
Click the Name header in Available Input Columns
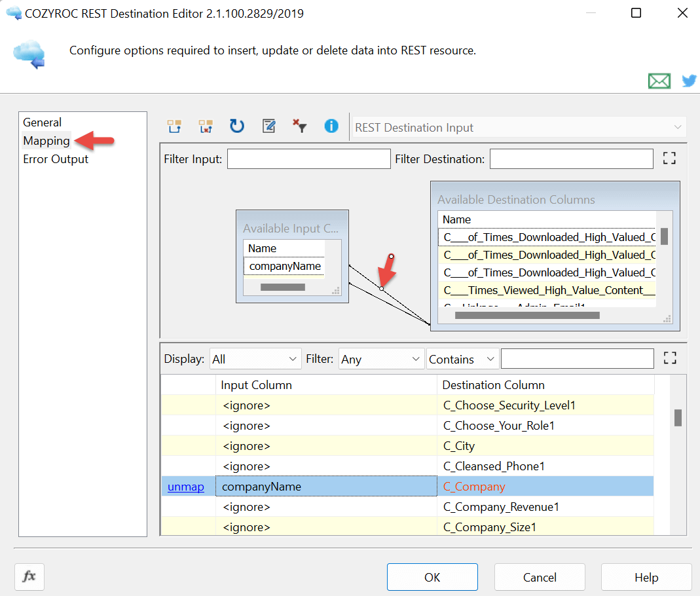284,248
